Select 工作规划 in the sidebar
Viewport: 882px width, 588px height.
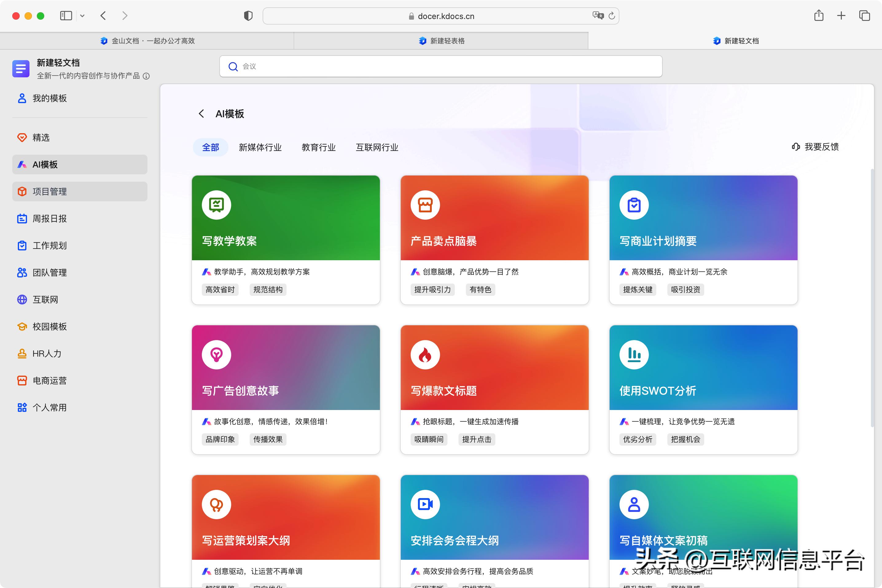click(x=49, y=246)
